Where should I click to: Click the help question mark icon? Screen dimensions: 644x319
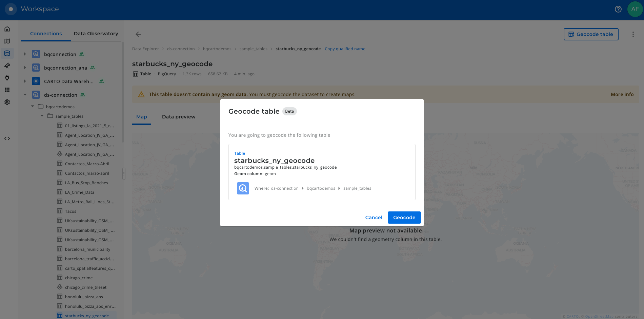[x=618, y=9]
